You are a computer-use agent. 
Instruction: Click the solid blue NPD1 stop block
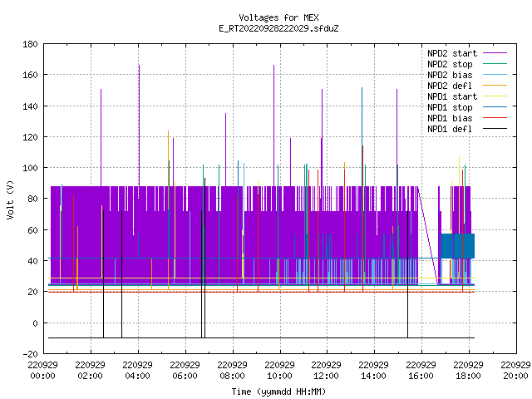click(x=458, y=246)
